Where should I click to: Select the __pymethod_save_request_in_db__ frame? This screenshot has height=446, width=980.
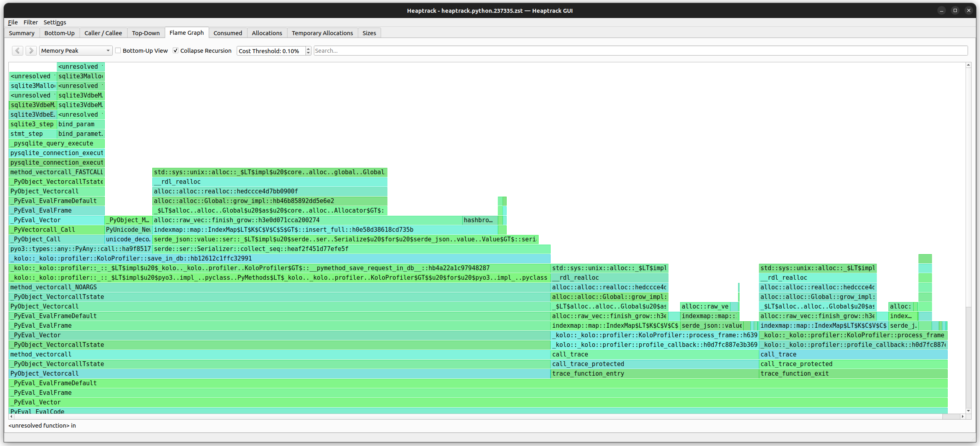click(279, 268)
